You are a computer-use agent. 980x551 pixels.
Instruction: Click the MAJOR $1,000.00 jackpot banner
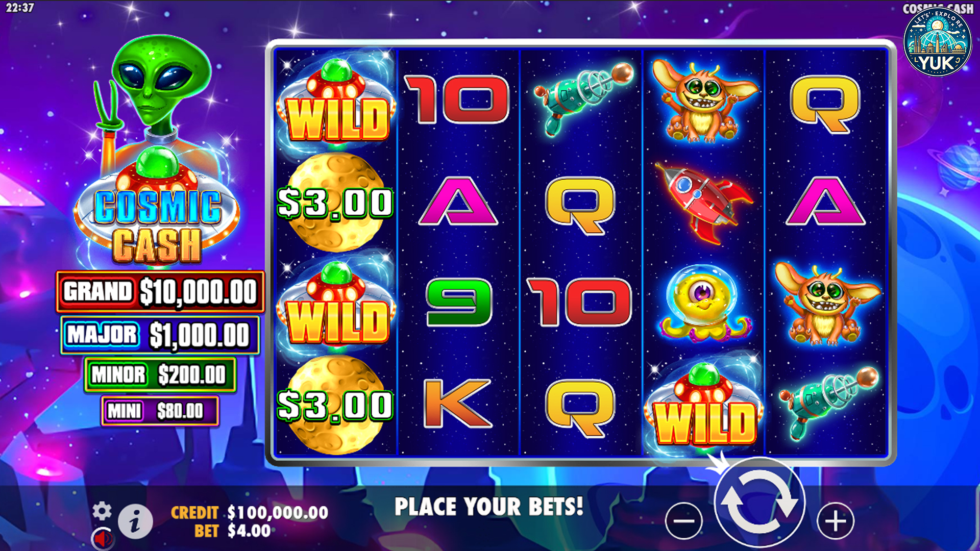(160, 335)
